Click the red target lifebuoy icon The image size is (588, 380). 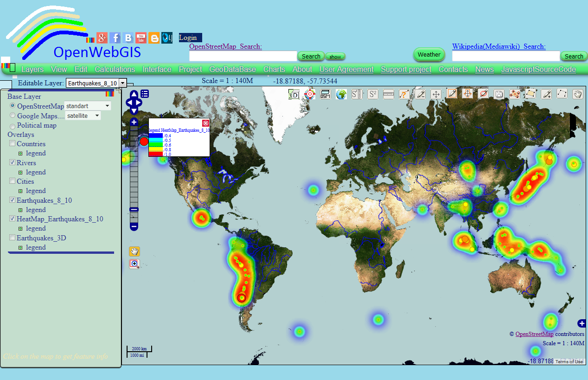coord(310,95)
